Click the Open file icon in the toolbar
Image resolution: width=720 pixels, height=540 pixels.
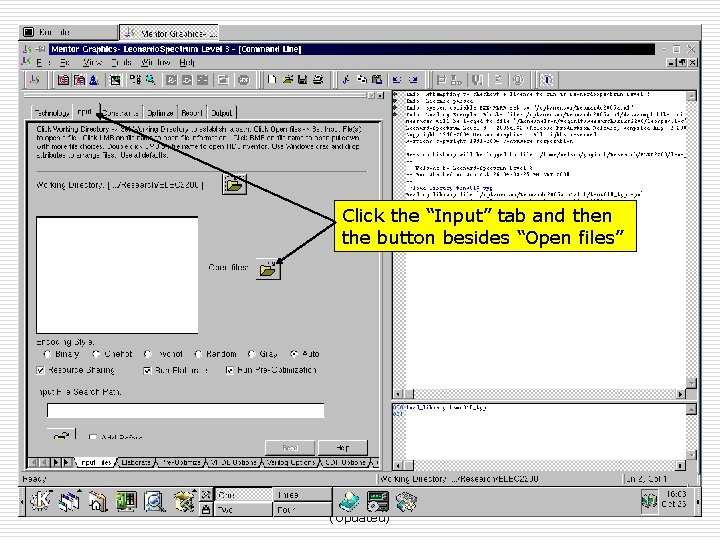pyautogui.click(x=287, y=80)
